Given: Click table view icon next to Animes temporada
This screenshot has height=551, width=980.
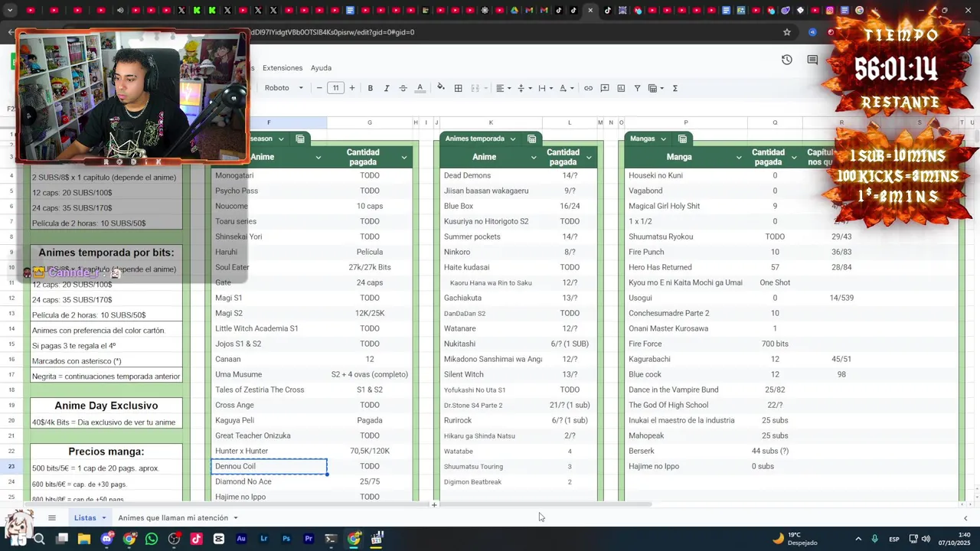Looking at the screenshot, I should coord(531,139).
